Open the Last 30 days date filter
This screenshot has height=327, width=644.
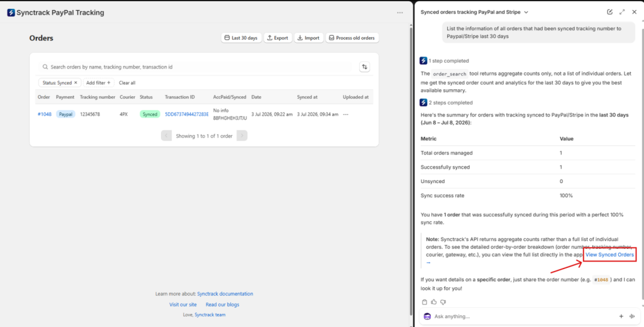click(x=241, y=38)
